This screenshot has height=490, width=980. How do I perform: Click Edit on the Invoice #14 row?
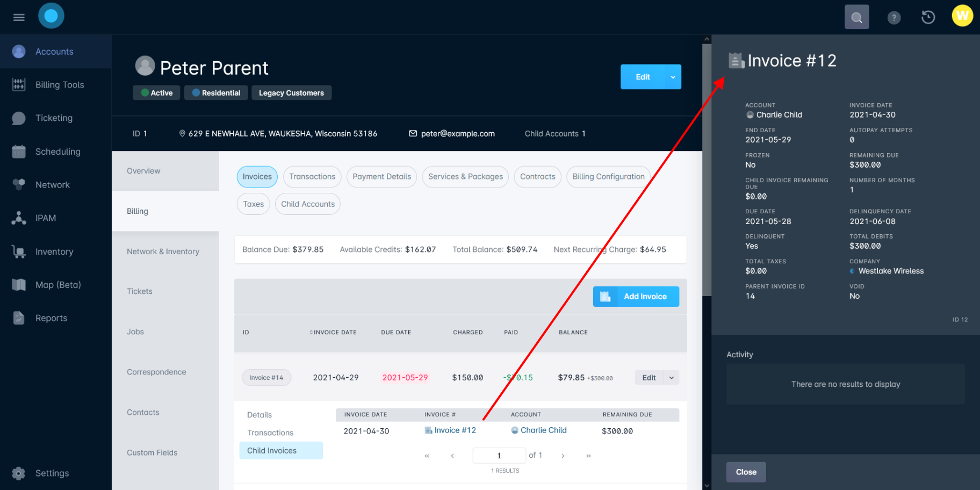click(x=649, y=378)
